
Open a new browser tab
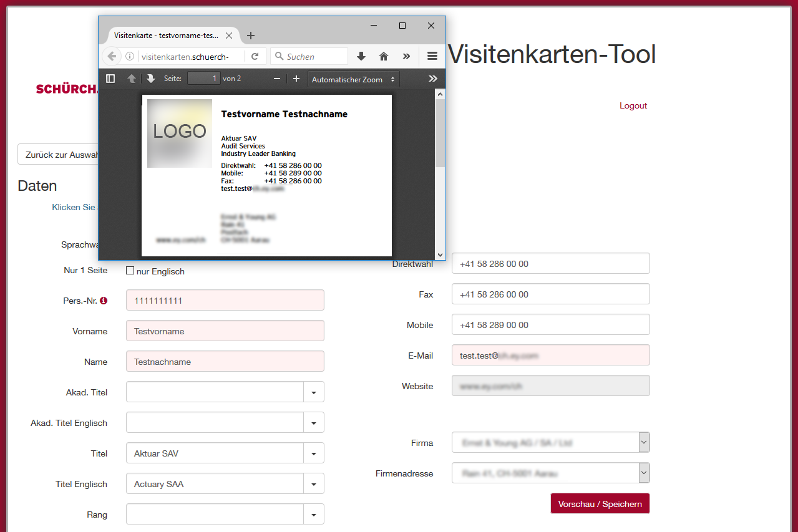(x=251, y=36)
